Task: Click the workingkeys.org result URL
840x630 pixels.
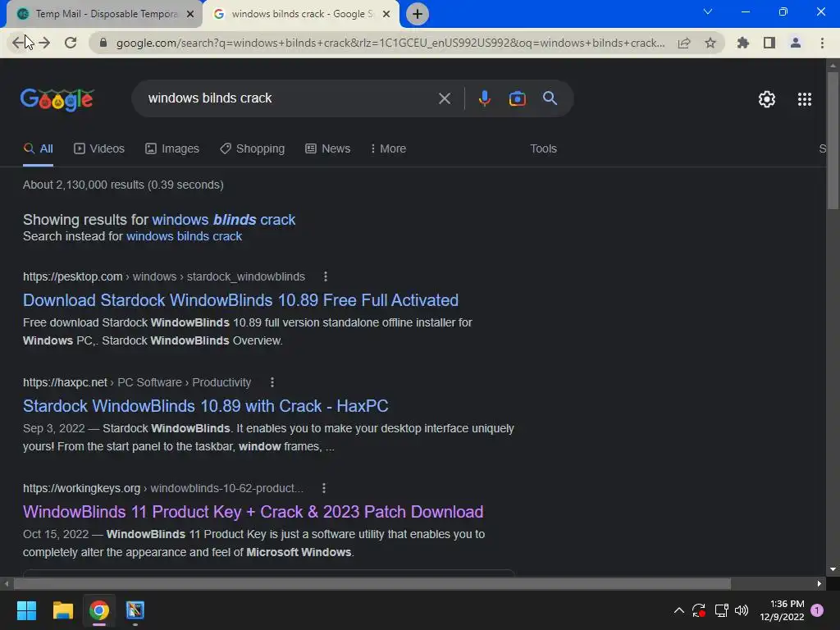Action: point(163,488)
